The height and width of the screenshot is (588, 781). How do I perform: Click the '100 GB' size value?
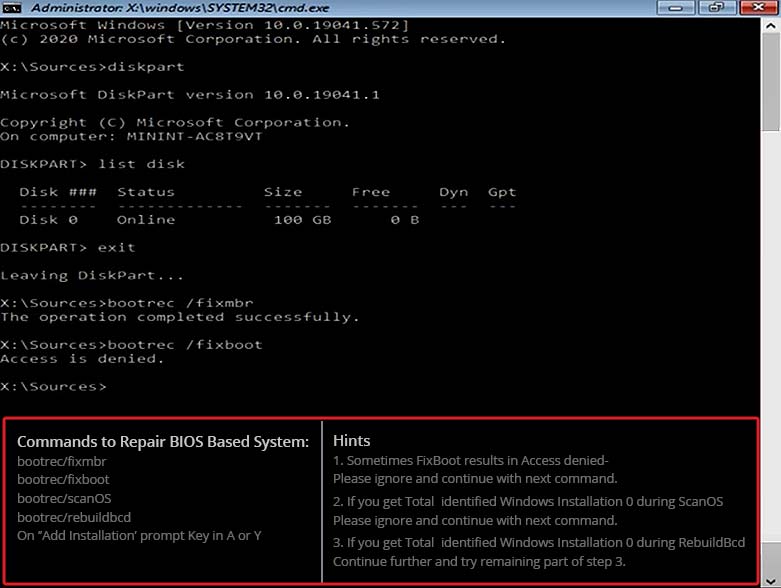pos(302,220)
